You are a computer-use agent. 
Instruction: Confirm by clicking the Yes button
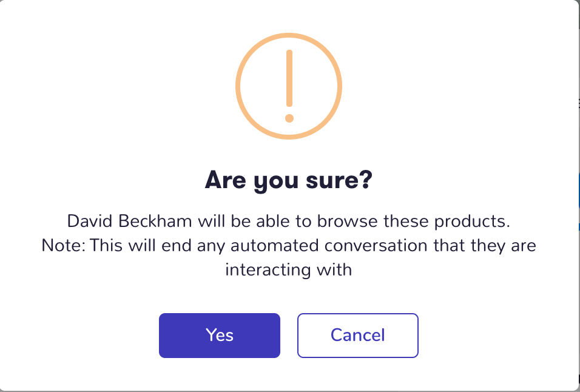220,336
